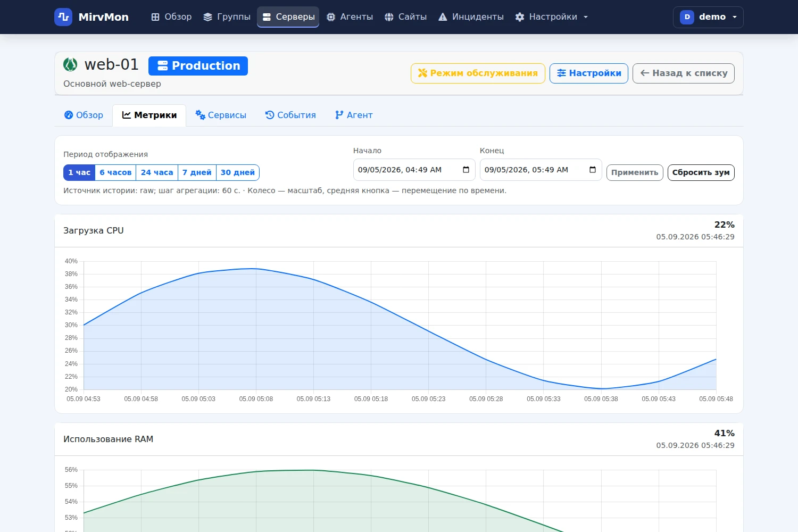The width and height of the screenshot is (798, 532).
Task: Open calendar picker for Конец field
Action: 593,170
